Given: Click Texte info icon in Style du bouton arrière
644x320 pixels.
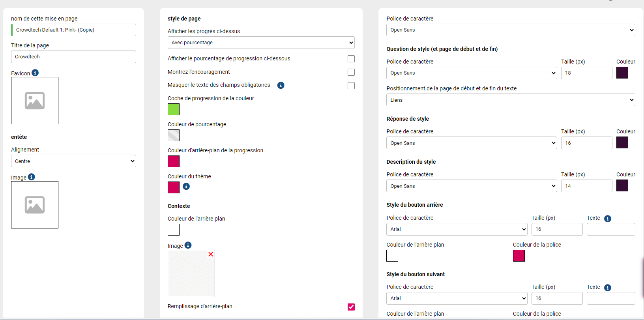Looking at the screenshot, I should tap(608, 219).
